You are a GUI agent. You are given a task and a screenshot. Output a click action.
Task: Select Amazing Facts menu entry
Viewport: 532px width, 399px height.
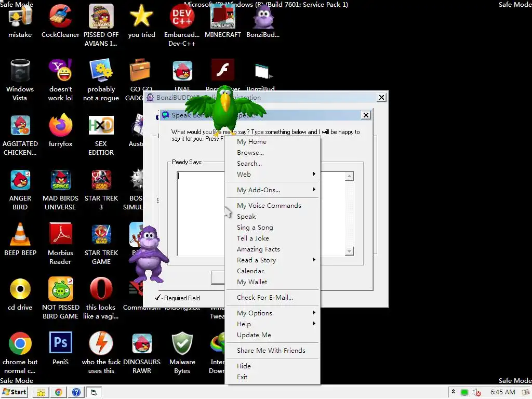(x=273, y=249)
